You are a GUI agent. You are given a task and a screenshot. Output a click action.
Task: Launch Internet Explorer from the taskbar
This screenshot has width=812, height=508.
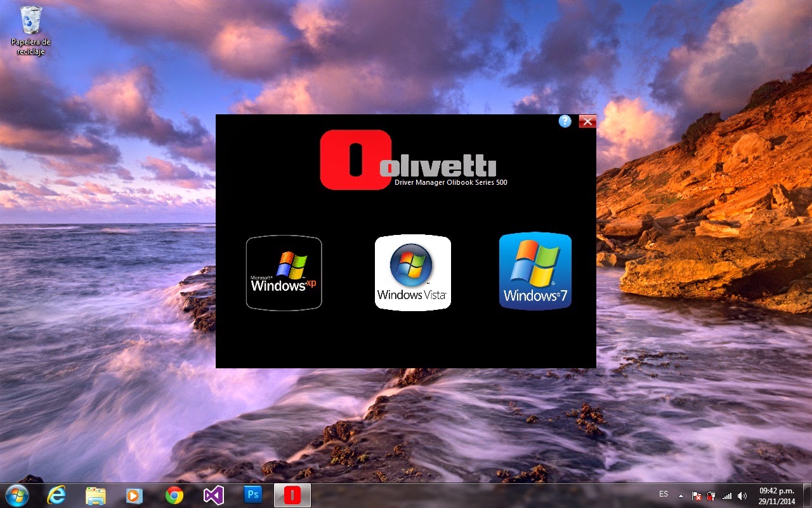click(56, 495)
